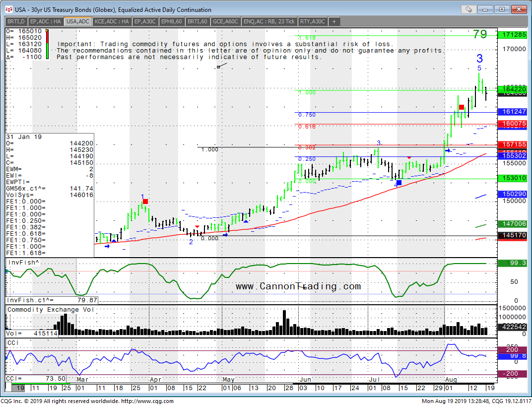Click the chain link button in title bar

tap(469, 9)
